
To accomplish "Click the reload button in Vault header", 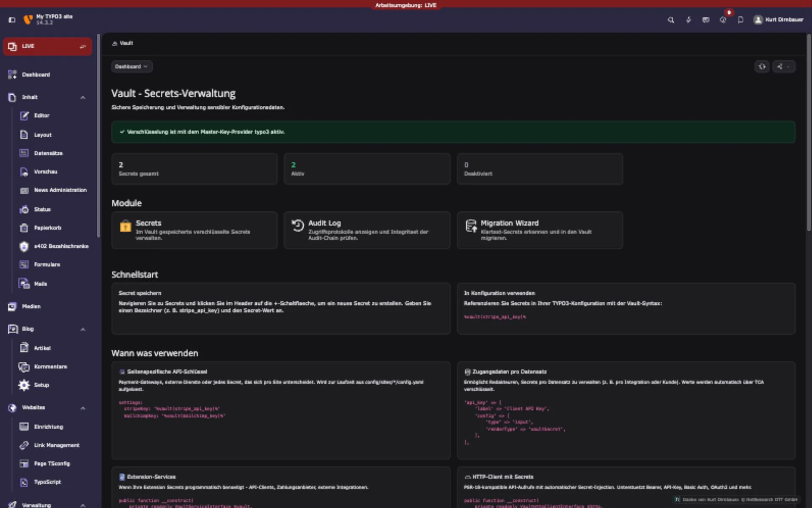I will tap(762, 66).
